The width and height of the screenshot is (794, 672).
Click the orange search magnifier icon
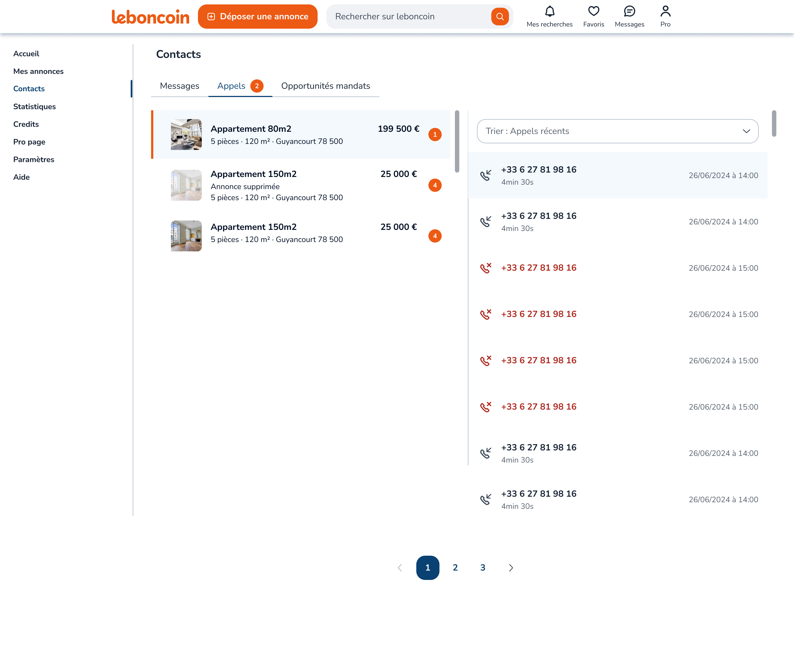500,16
